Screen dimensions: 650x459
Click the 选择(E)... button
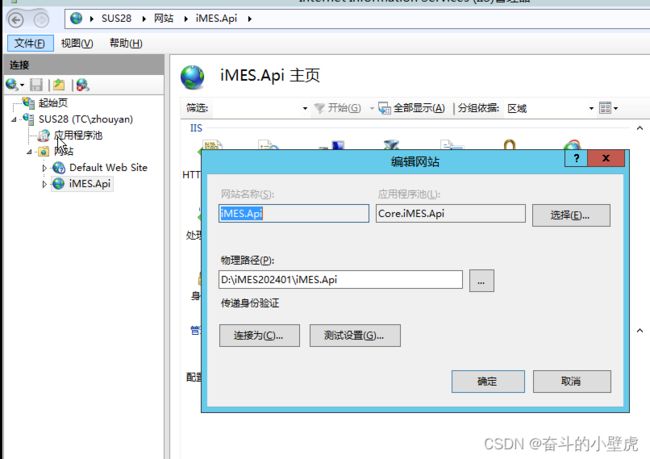571,215
